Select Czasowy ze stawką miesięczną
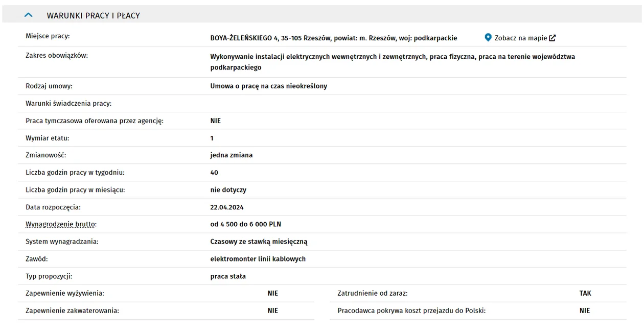The height and width of the screenshot is (333, 644). [x=259, y=242]
